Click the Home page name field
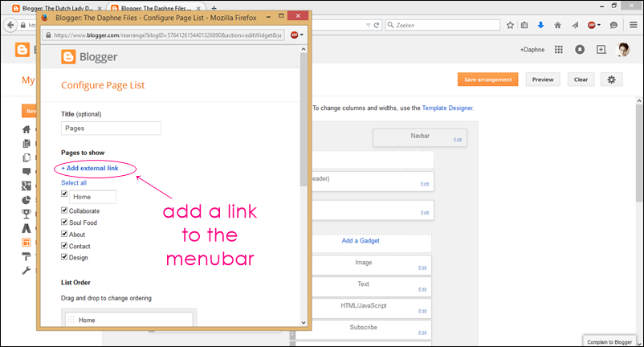 point(92,197)
